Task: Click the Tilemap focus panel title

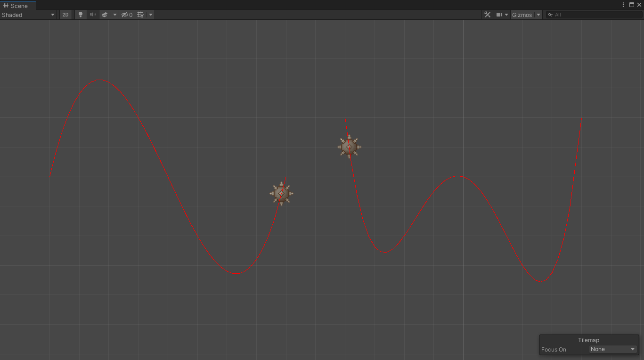Action: (588, 340)
